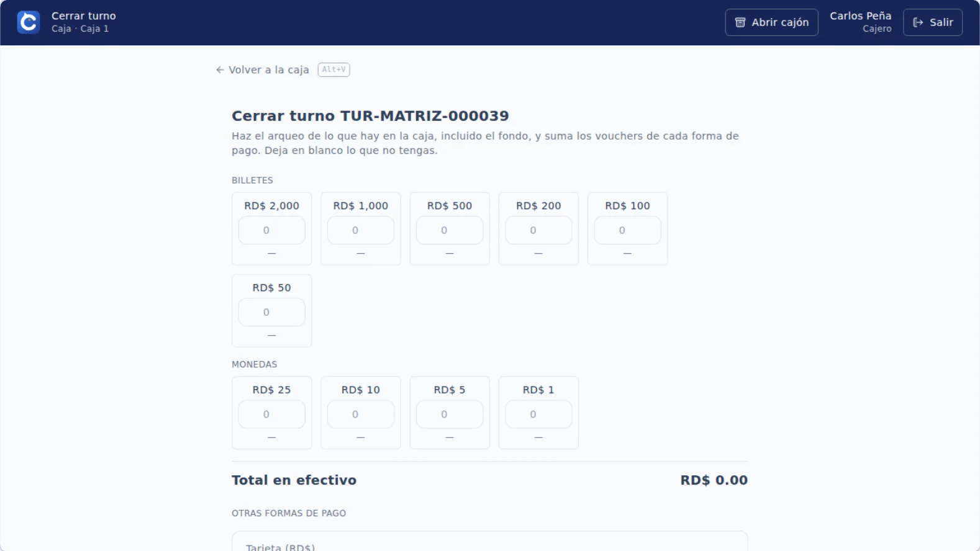
Task: Click the Total en efectivo label
Action: point(294,480)
